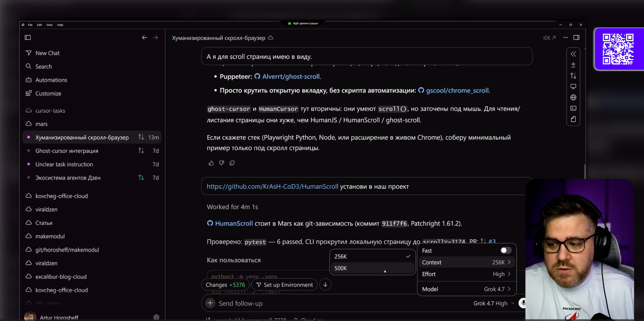
Task: Select the 256K context option
Action: click(372, 257)
